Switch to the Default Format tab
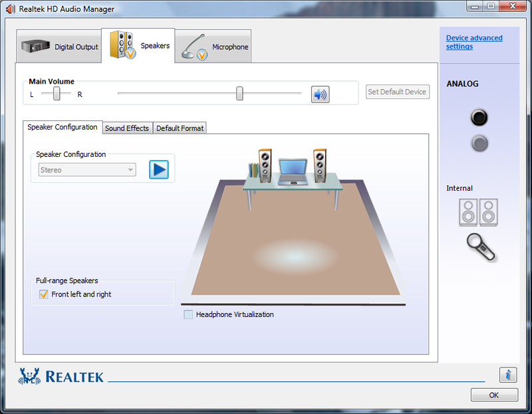Image resolution: width=532 pixels, height=414 pixels. tap(180, 128)
